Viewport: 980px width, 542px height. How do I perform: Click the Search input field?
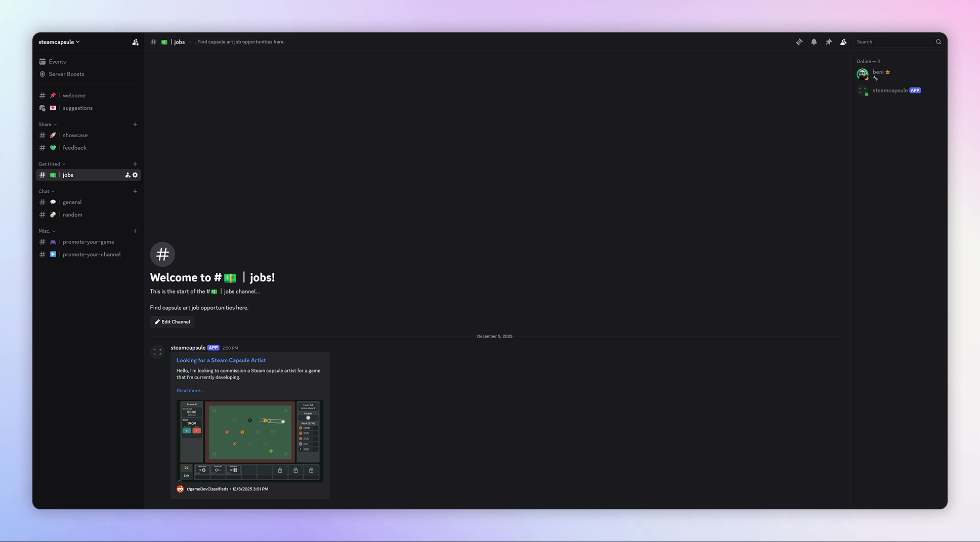893,42
